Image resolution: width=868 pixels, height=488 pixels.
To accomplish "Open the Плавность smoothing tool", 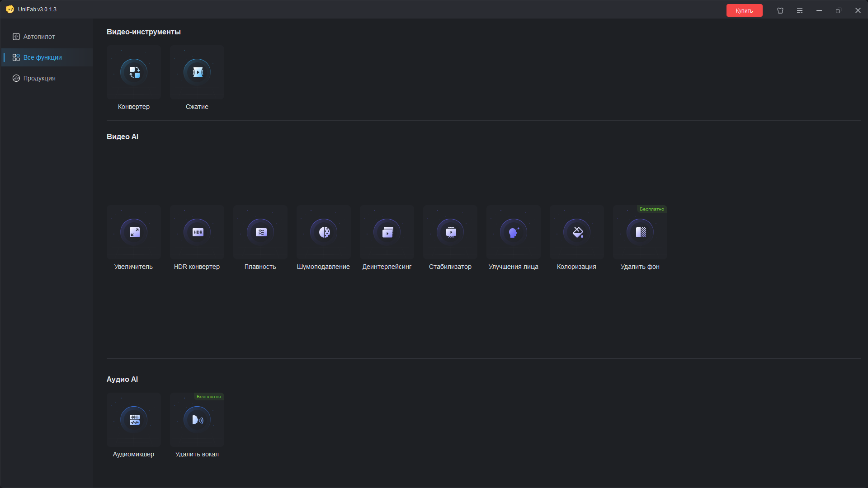I will click(x=260, y=232).
